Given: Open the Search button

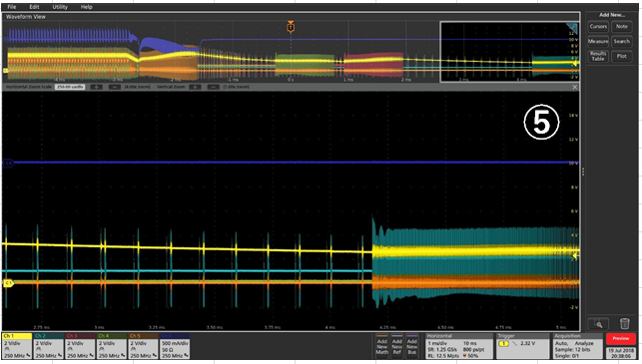Looking at the screenshot, I should (x=621, y=41).
